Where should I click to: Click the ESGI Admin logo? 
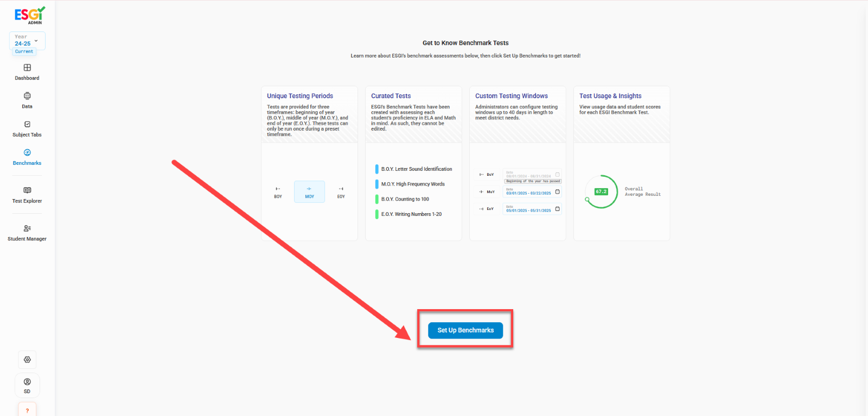[x=30, y=15]
